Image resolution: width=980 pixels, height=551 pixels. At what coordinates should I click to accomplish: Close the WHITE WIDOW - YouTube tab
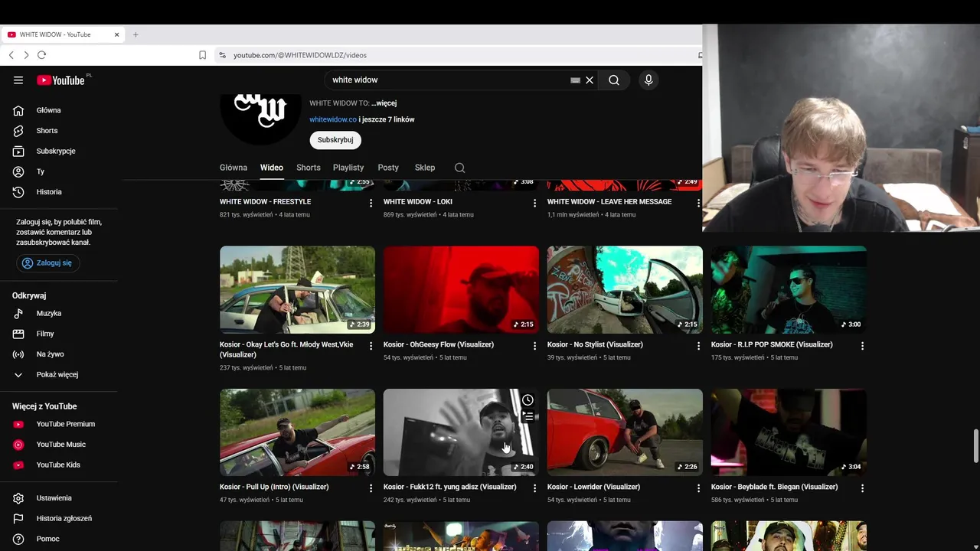(x=116, y=34)
